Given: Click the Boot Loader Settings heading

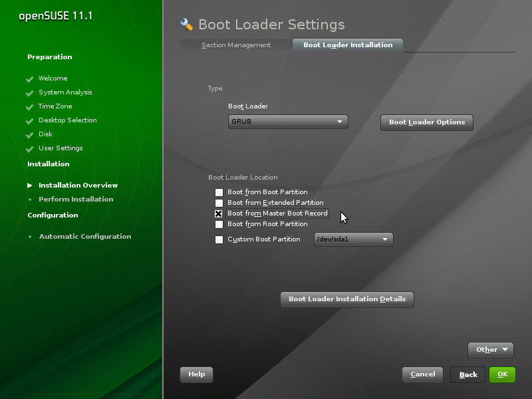Looking at the screenshot, I should pyautogui.click(x=271, y=25).
